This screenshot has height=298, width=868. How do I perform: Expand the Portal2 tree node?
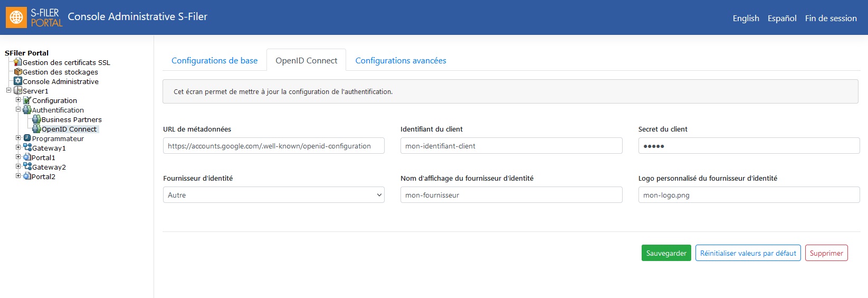point(18,176)
